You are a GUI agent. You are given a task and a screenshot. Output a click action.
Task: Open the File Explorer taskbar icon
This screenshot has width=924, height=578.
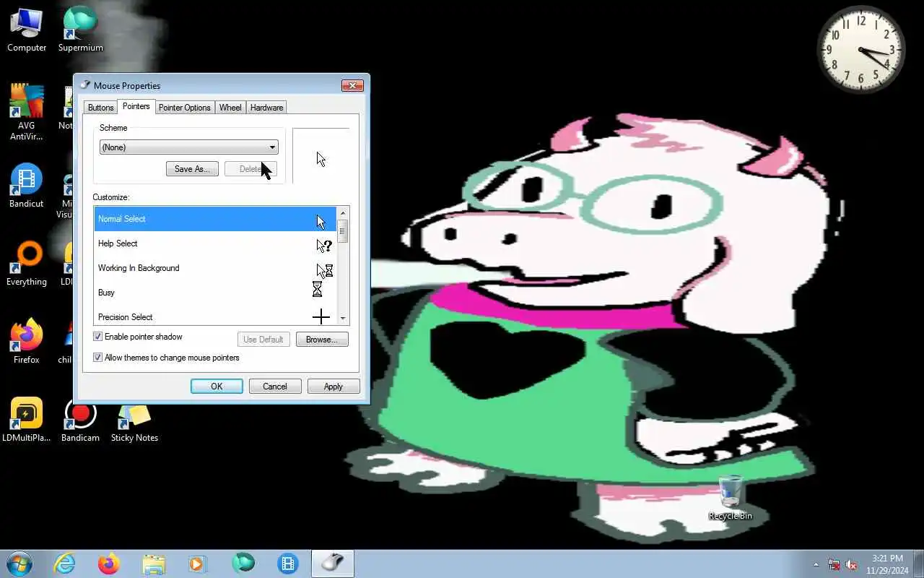click(x=154, y=564)
